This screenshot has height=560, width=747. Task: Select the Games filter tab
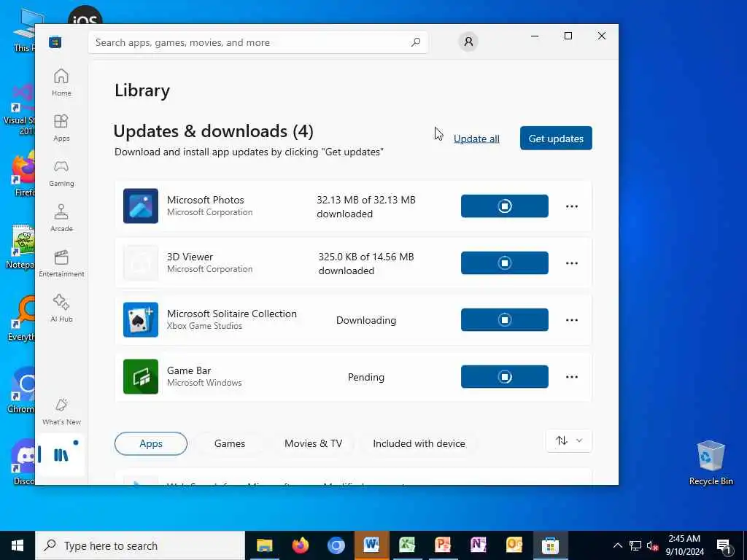(230, 443)
